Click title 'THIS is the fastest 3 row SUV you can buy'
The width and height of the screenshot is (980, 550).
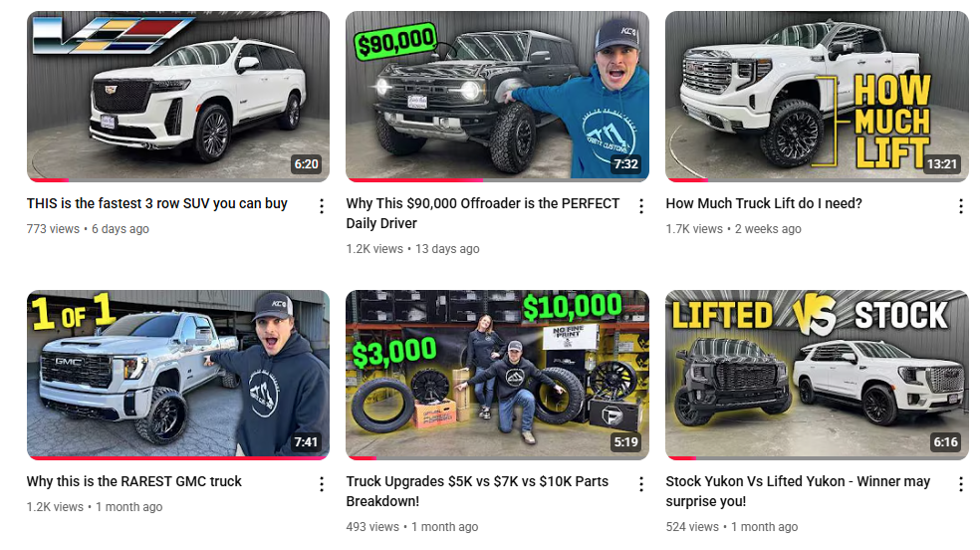coord(157,203)
